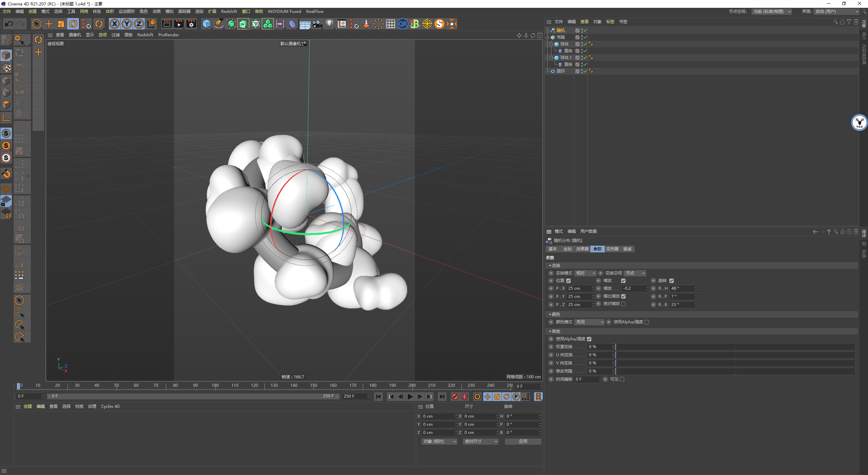
Task: Select the Scale tool icon
Action: pos(61,24)
